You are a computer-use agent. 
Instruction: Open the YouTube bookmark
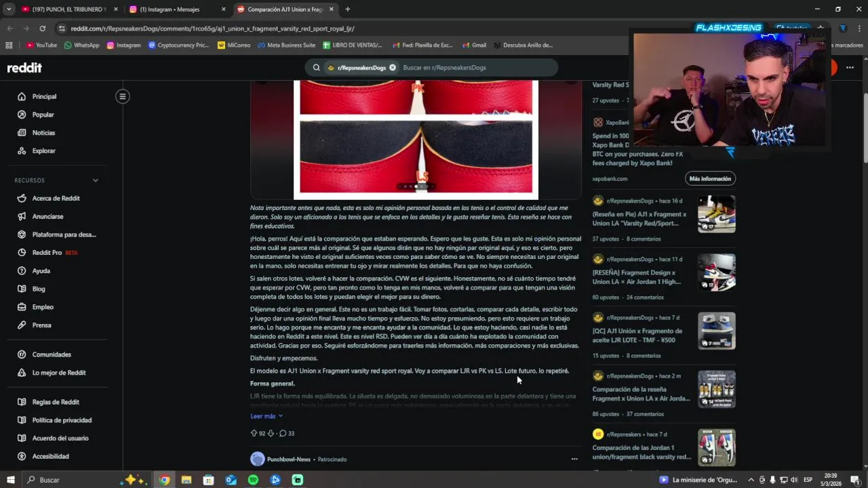[42, 45]
